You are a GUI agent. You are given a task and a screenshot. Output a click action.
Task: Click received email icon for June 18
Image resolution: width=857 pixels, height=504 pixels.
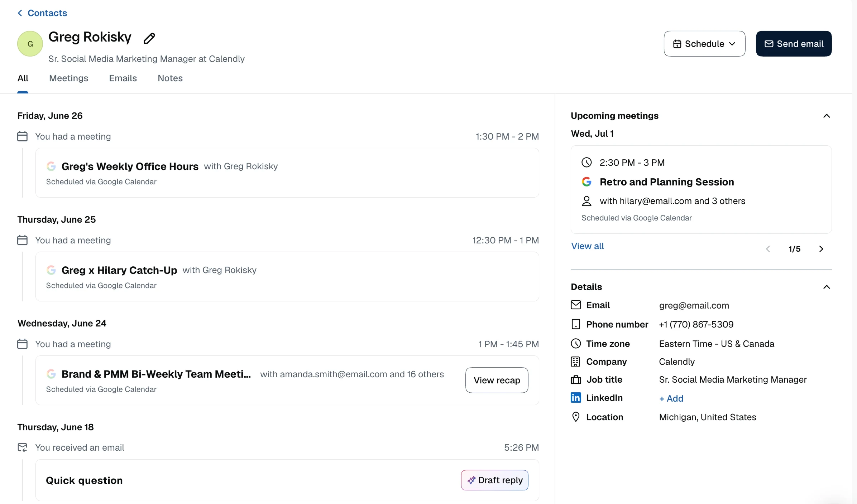(x=23, y=447)
